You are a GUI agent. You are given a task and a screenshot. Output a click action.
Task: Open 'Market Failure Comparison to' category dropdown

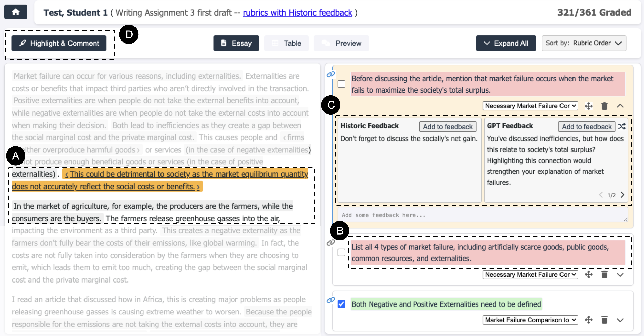[530, 320]
